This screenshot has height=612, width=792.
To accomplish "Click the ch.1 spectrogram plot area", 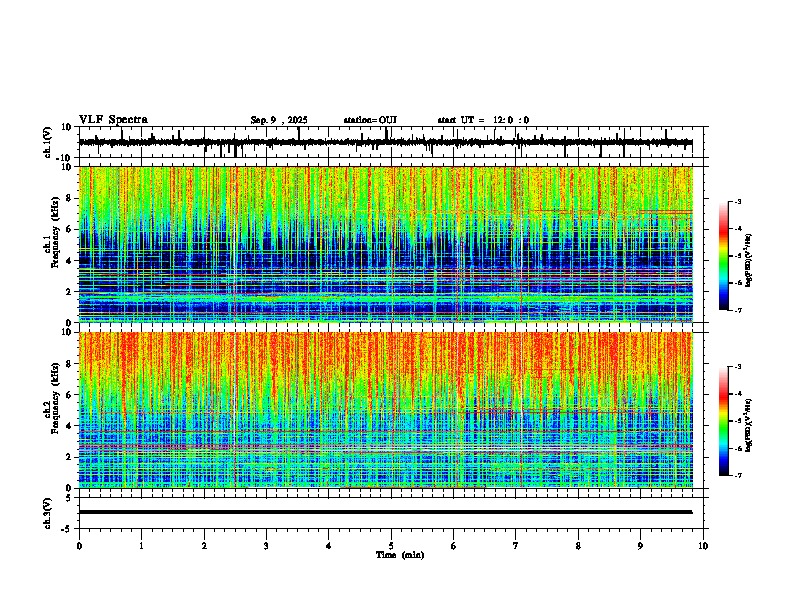I will (x=386, y=244).
